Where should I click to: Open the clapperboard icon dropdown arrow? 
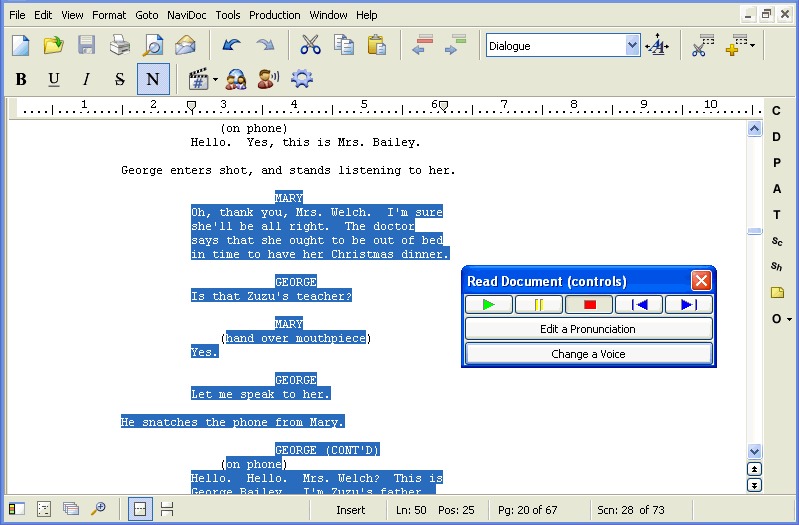216,80
